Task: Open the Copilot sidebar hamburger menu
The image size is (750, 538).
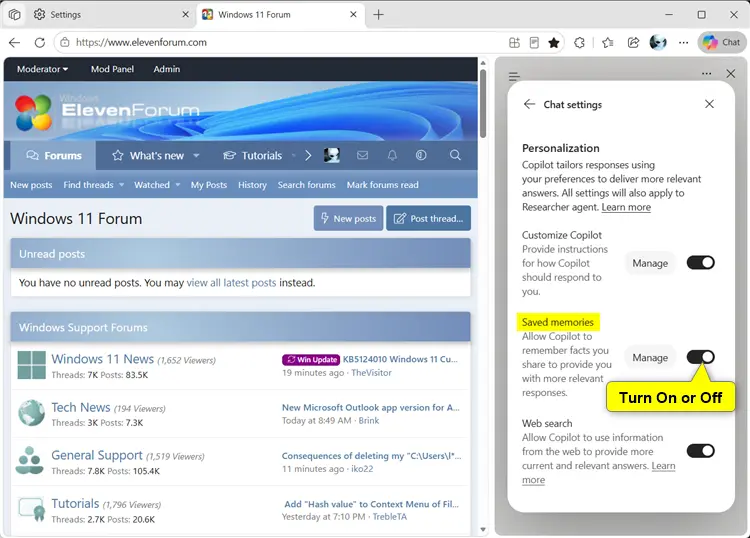Action: pyautogui.click(x=514, y=76)
